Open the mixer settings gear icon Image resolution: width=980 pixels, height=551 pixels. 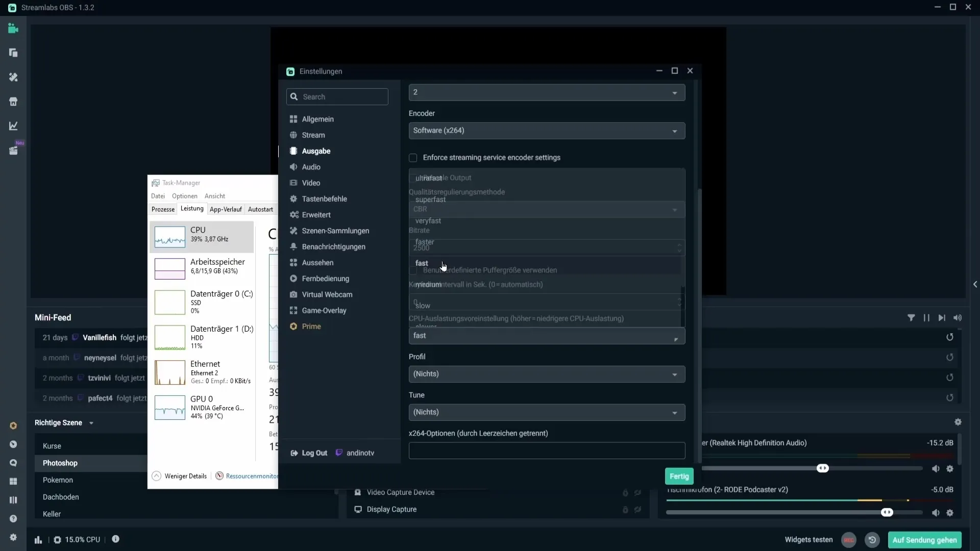click(958, 422)
